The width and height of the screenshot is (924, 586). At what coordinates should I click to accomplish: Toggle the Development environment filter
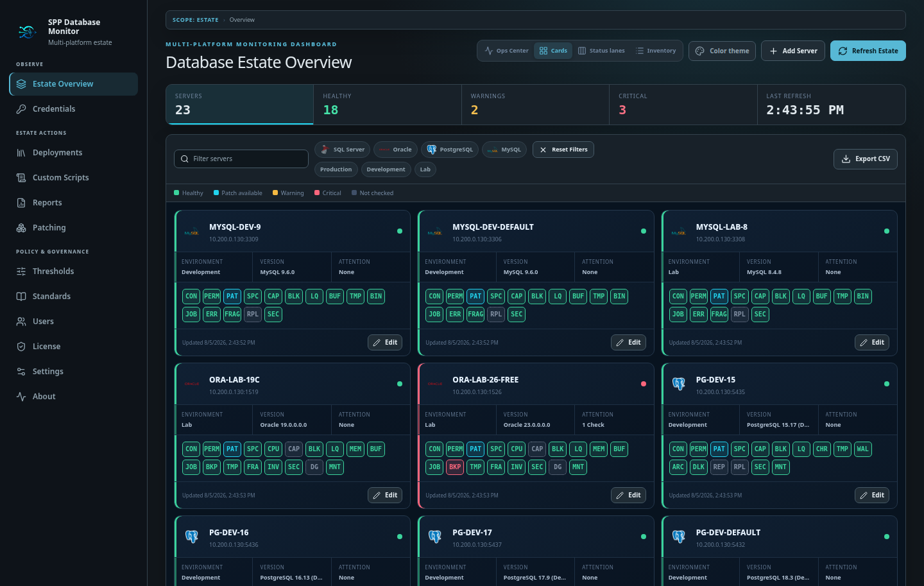[x=386, y=169]
